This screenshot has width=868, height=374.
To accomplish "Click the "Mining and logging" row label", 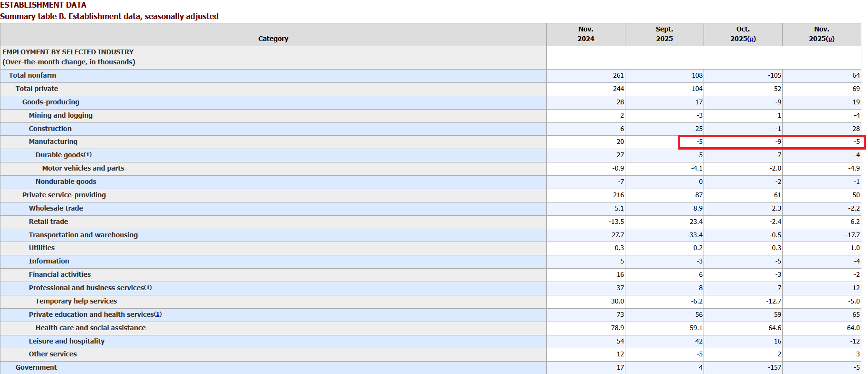I will point(61,115).
